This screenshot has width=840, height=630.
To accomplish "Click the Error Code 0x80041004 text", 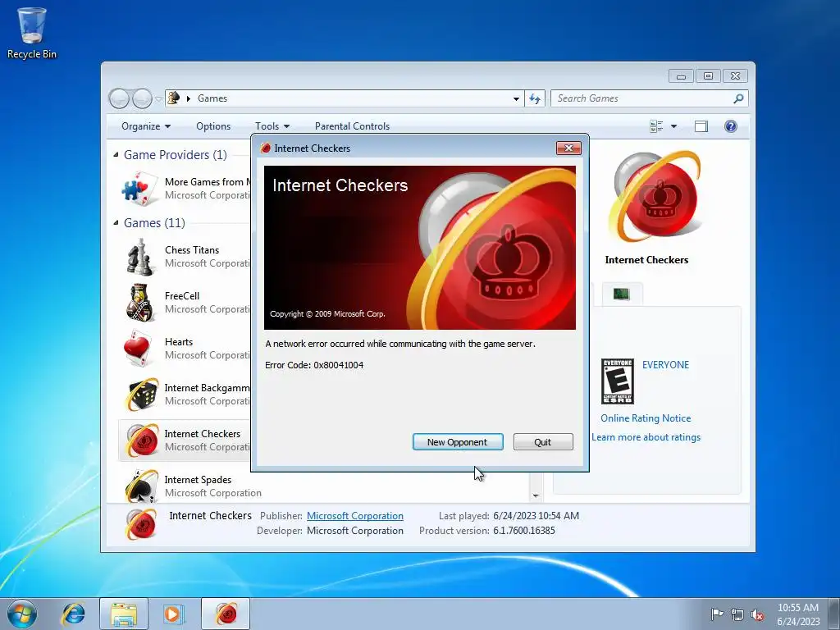I will (314, 365).
